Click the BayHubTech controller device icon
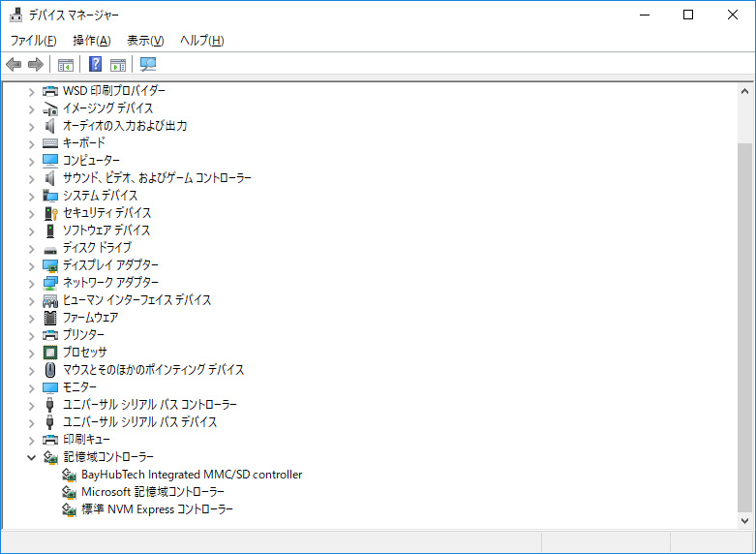 69,475
